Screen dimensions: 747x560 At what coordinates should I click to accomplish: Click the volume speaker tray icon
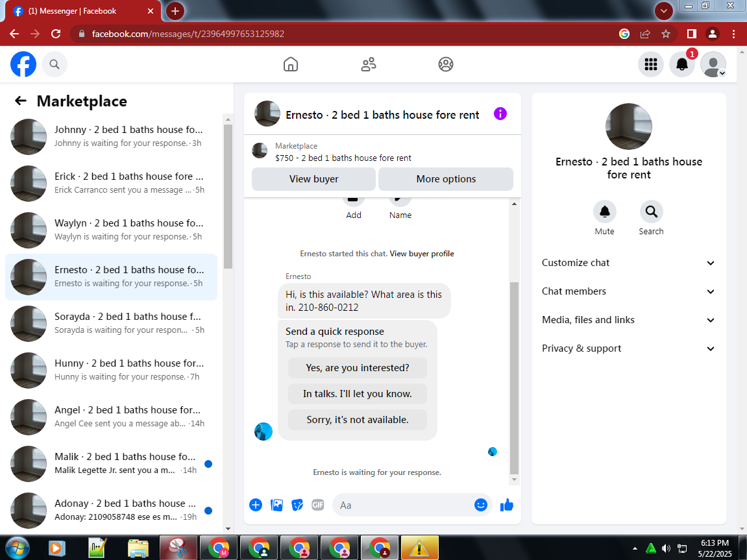click(x=665, y=548)
